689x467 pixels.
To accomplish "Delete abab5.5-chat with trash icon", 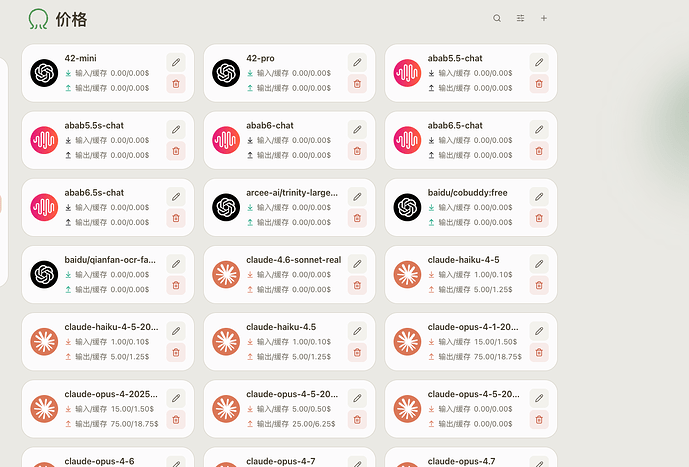I will tap(539, 83).
